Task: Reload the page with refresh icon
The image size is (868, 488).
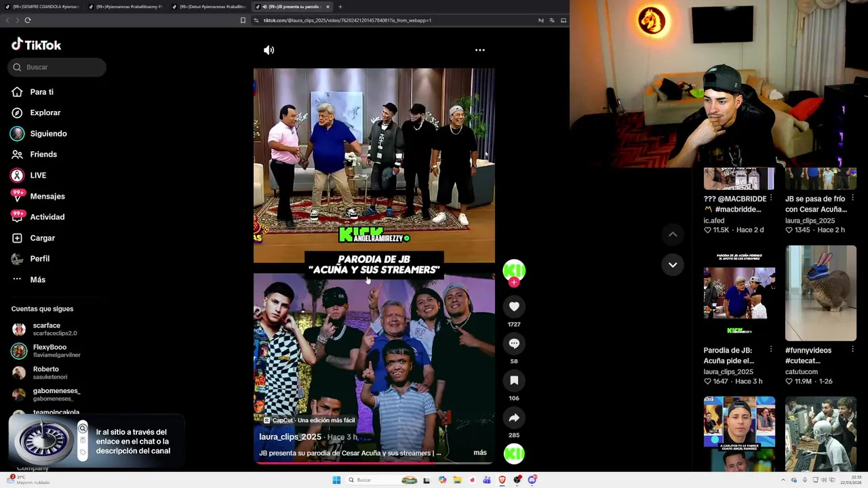Action: (x=27, y=20)
